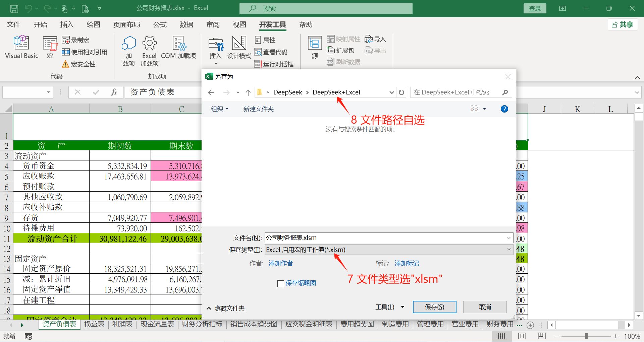Expand the address bar path dropdown
Viewport: 644px width, 342px height.
click(391, 92)
